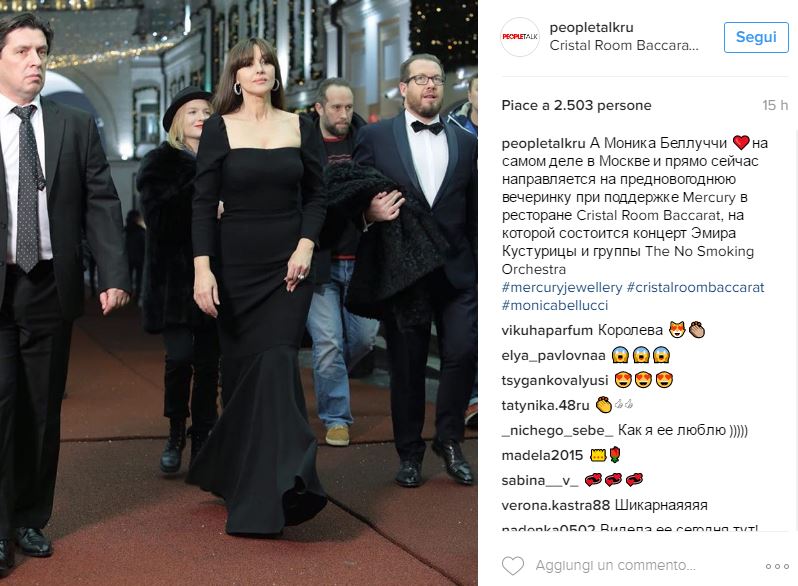The image size is (798, 586).
Task: Click the heart like icon
Action: click(512, 566)
